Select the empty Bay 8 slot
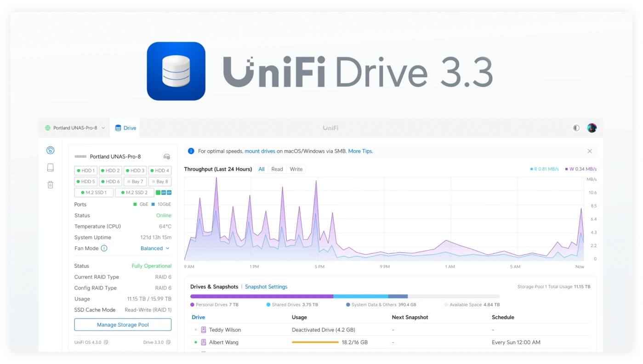Viewport: 643px width, 364px height. pyautogui.click(x=160, y=182)
